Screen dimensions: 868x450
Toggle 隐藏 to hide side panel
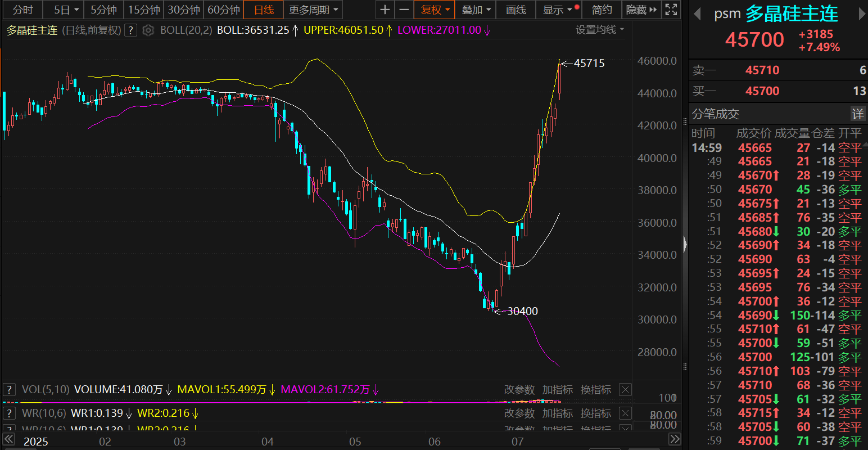[x=641, y=10]
